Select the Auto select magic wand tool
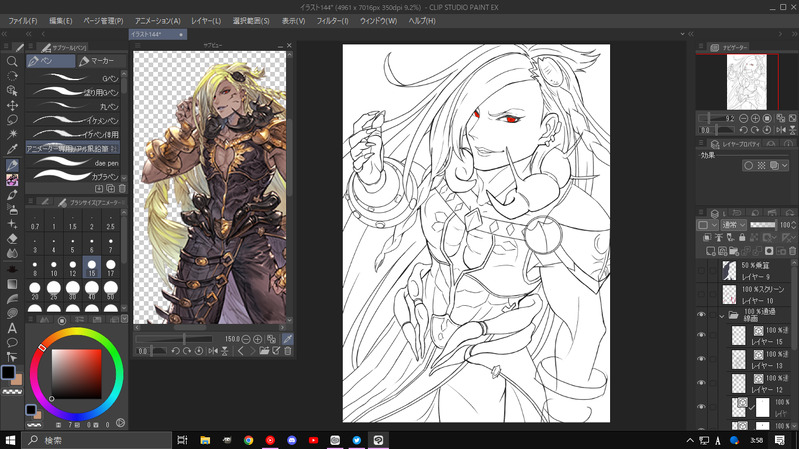799x449 pixels. (x=12, y=134)
